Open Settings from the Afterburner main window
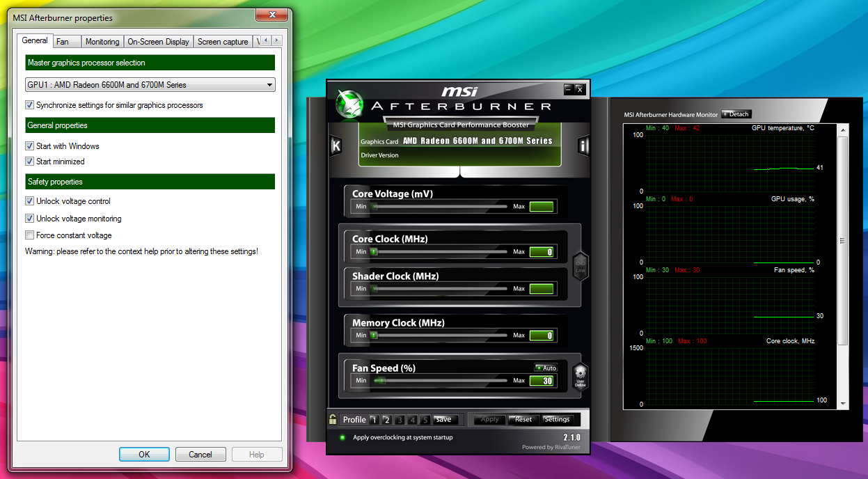The width and height of the screenshot is (868, 479). coord(557,419)
